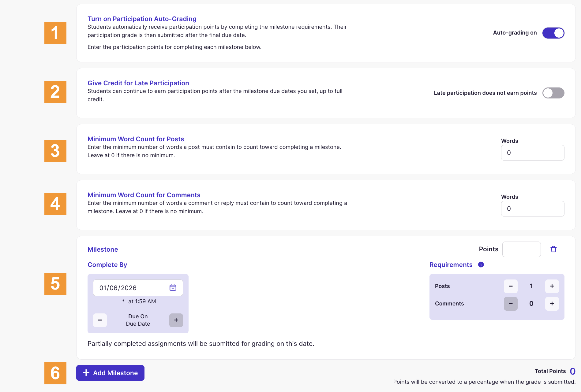This screenshot has width=581, height=392.
Task: Click the Minimum Word Count for Comments heading
Action: pos(144,195)
